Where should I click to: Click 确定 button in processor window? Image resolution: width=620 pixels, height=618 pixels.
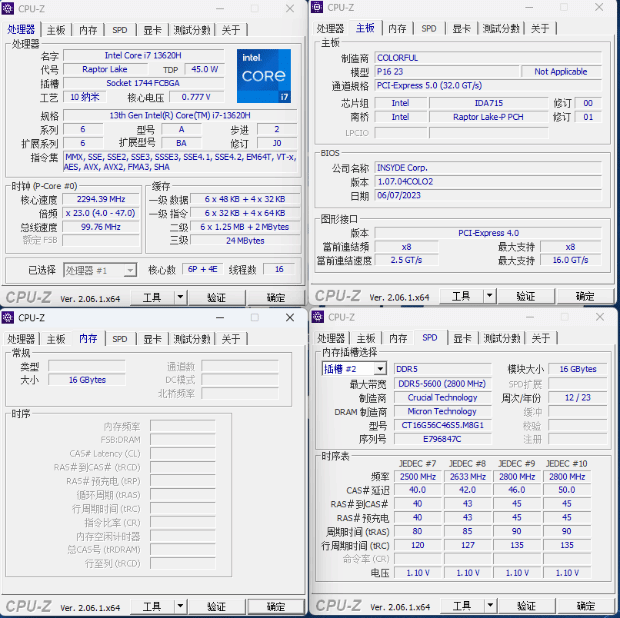point(276,297)
